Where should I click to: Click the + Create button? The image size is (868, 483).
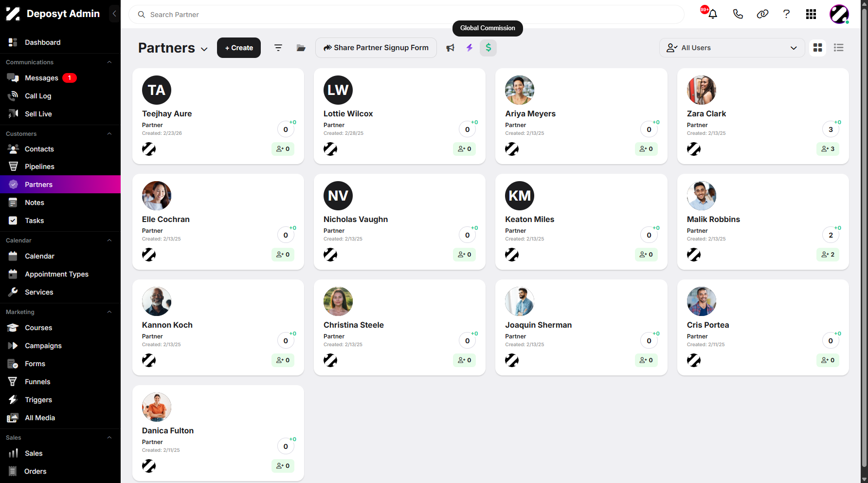pos(239,48)
